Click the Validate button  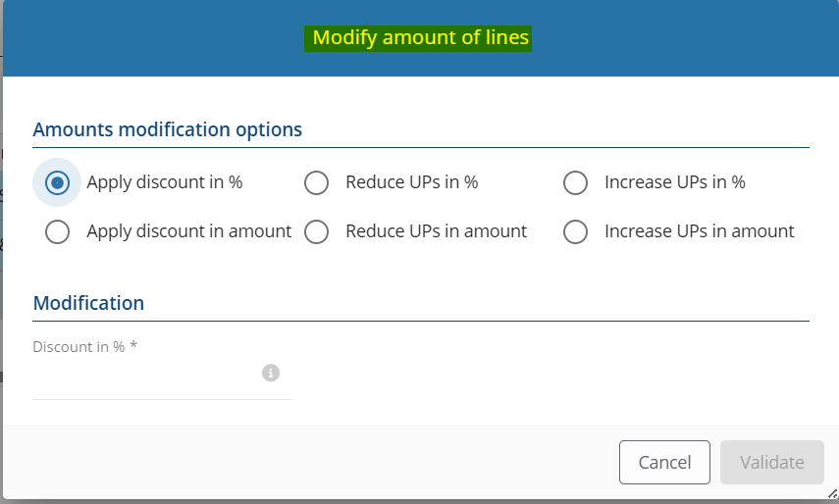tap(771, 463)
